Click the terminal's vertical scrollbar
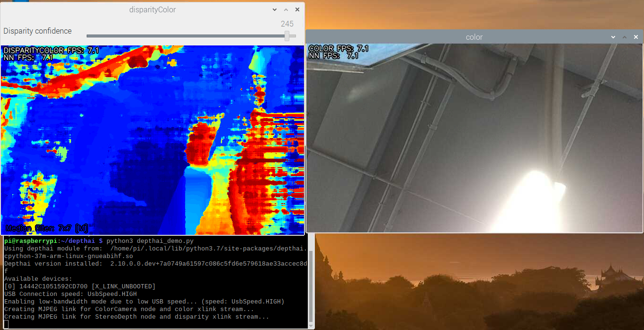 tap(311, 279)
